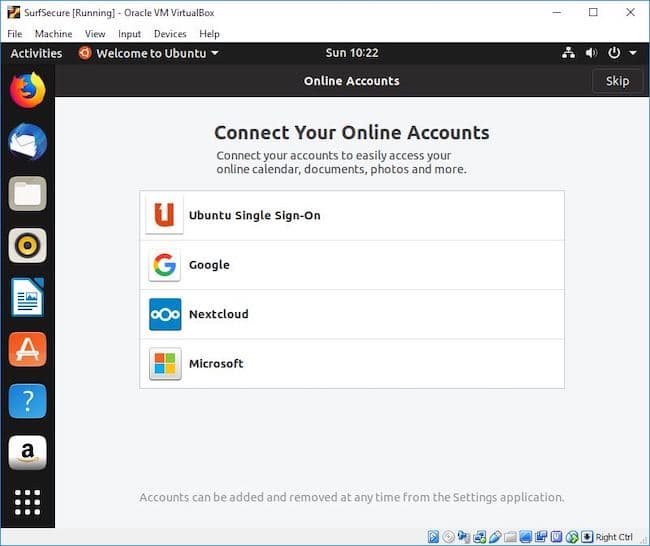Open Ubuntu Software store icon
The width and height of the screenshot is (650, 546).
[x=27, y=349]
